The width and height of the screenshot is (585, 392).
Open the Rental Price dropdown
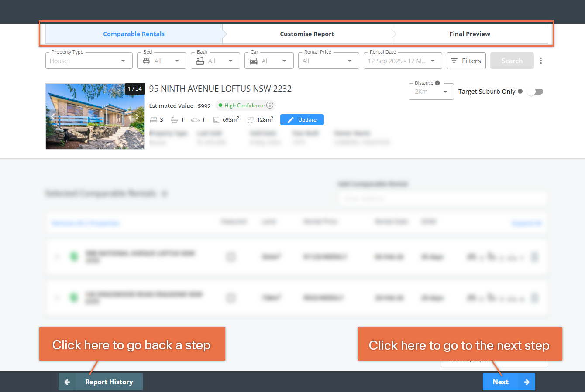point(329,61)
